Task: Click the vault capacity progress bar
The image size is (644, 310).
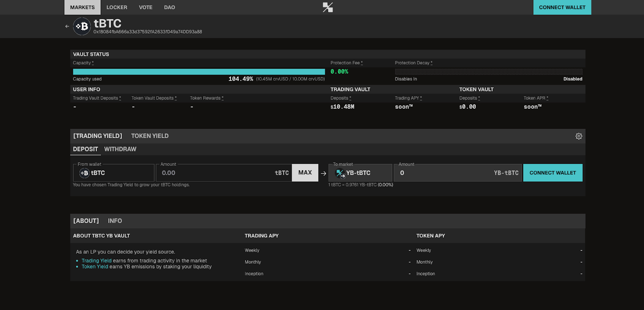Action: [199, 72]
